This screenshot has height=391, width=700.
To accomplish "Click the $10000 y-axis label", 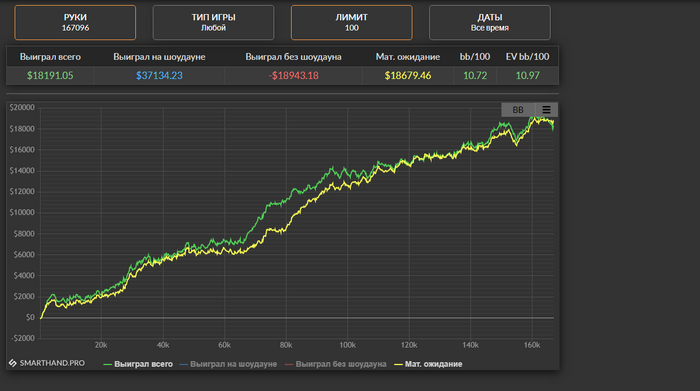I will [x=22, y=212].
